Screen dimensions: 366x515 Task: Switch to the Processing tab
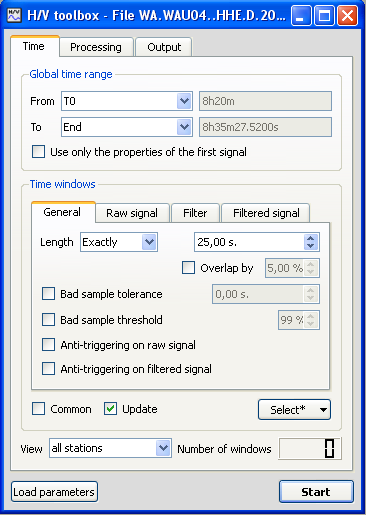pyautogui.click(x=96, y=47)
